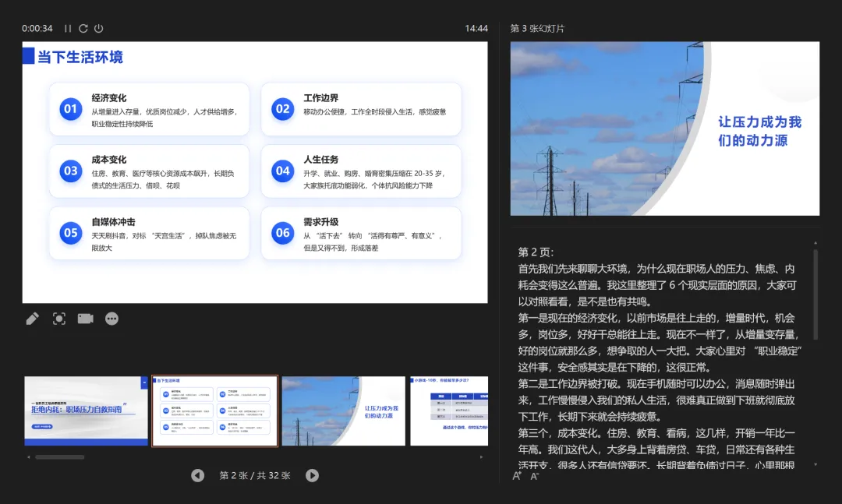Screen dimensions: 842x504
Task: Click the thumbnail strip horizontal scrollbar
Action: [x=59, y=457]
